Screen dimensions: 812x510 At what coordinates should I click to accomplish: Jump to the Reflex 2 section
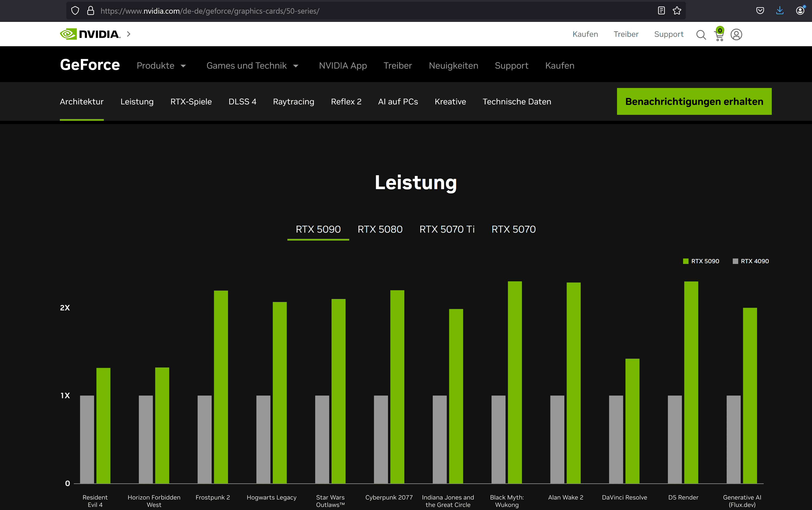point(346,101)
